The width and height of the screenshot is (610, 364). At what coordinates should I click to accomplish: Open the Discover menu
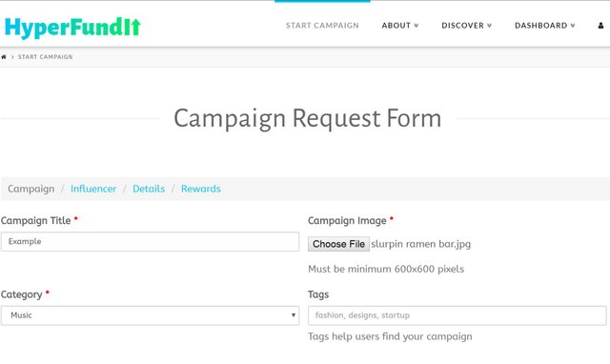click(x=466, y=26)
